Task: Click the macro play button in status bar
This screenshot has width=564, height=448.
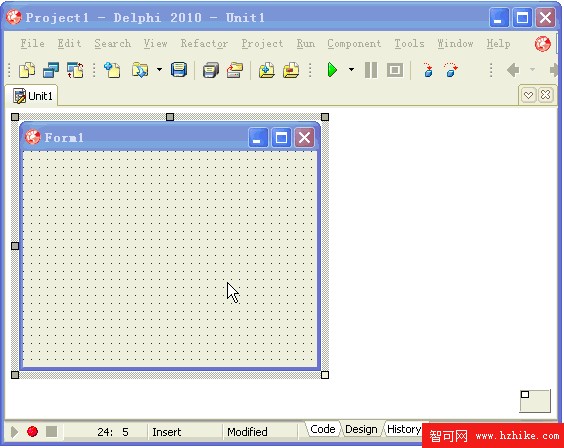Action: point(14,431)
